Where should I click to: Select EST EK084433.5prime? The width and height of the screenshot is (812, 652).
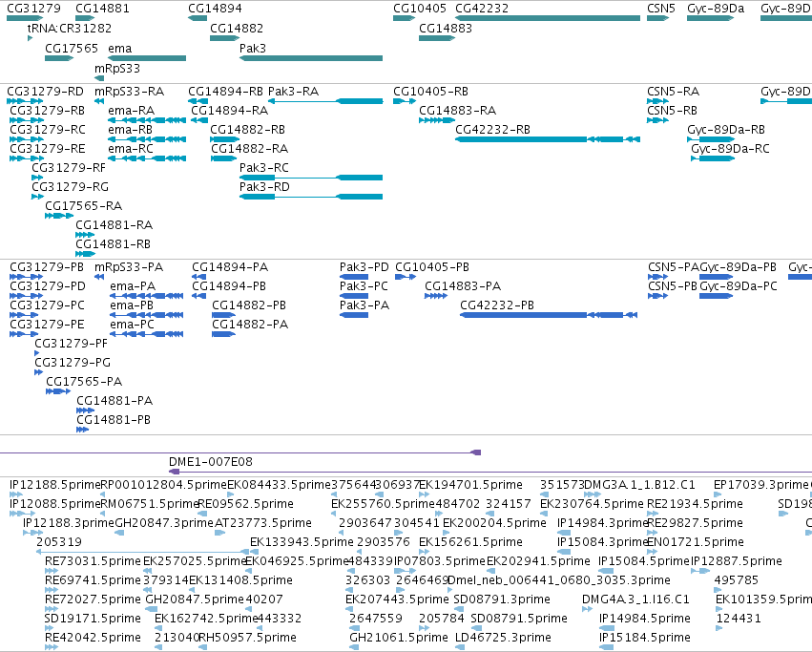point(280,485)
